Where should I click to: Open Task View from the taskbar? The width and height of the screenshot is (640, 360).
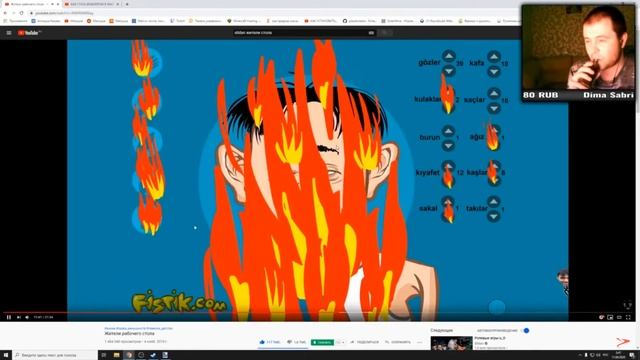point(104,355)
